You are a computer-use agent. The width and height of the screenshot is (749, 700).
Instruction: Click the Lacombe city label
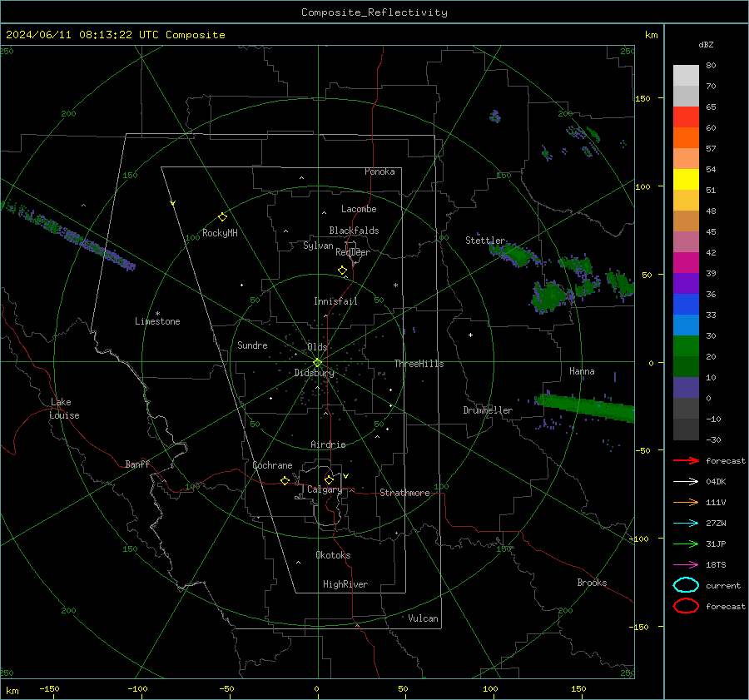pos(359,209)
